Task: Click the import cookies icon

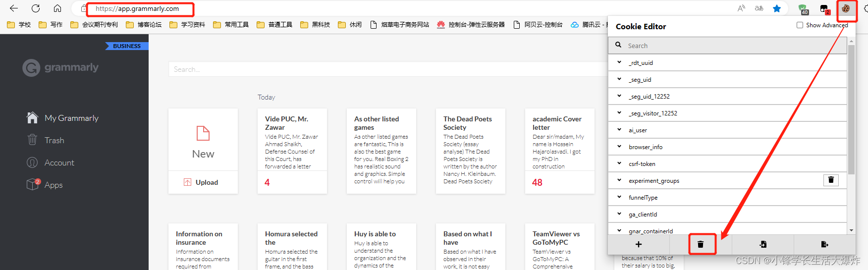Action: point(763,244)
